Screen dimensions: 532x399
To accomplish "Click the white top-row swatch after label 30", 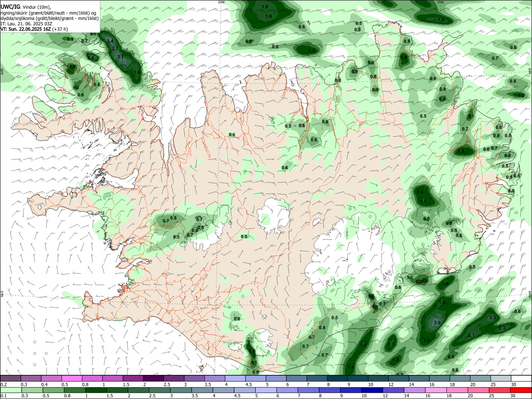I will point(521,379).
